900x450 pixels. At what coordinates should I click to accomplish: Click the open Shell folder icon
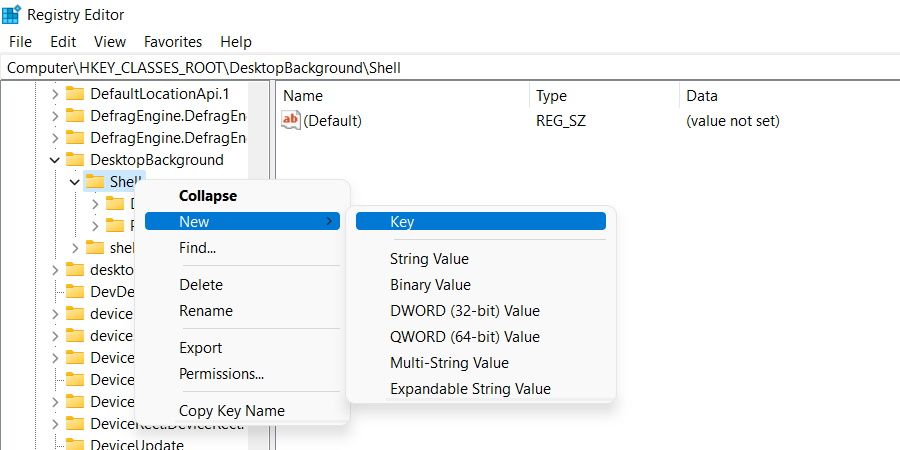tap(95, 181)
